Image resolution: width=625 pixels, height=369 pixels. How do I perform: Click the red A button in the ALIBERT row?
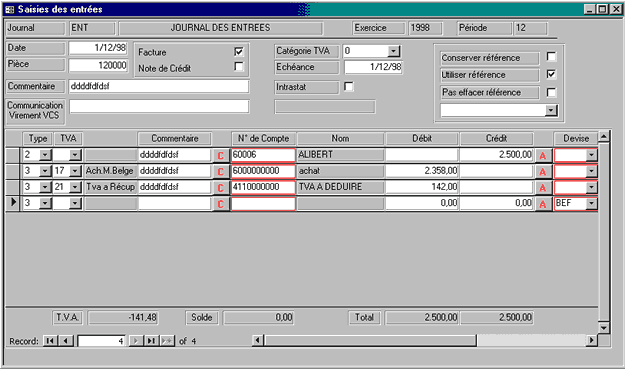pos(542,155)
